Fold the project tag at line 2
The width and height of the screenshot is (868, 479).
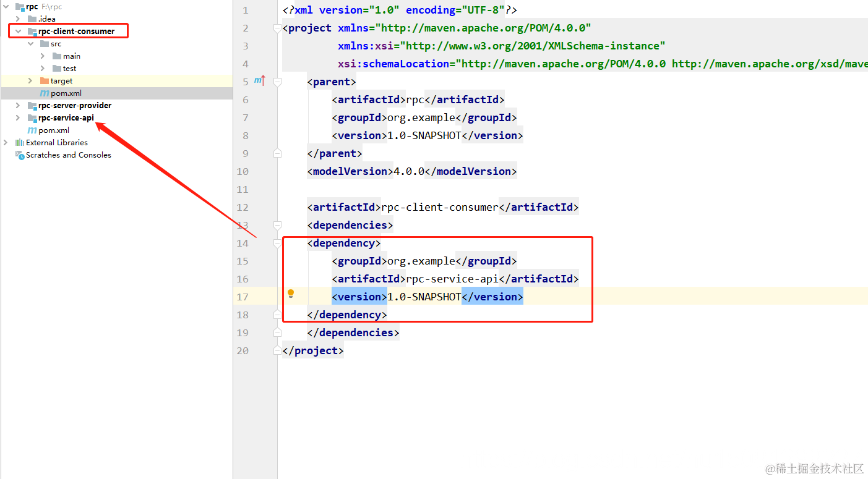pos(277,28)
